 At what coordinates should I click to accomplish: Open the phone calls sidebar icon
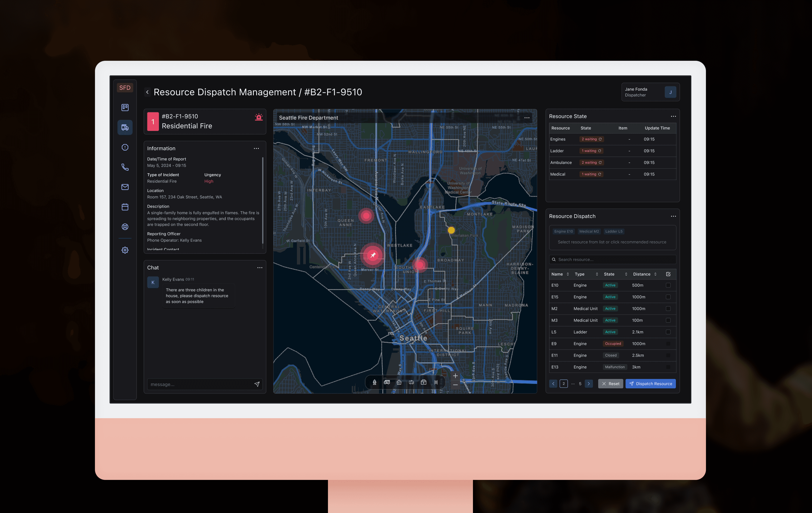pyautogui.click(x=125, y=167)
